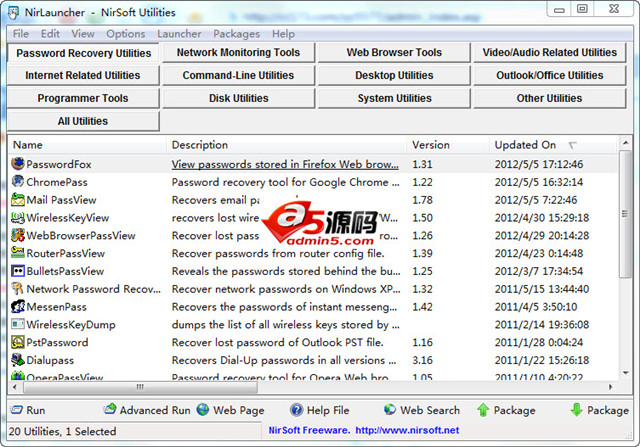Click WirelessKeyDump description text
The width and height of the screenshot is (640, 447).
pyautogui.click(x=285, y=325)
